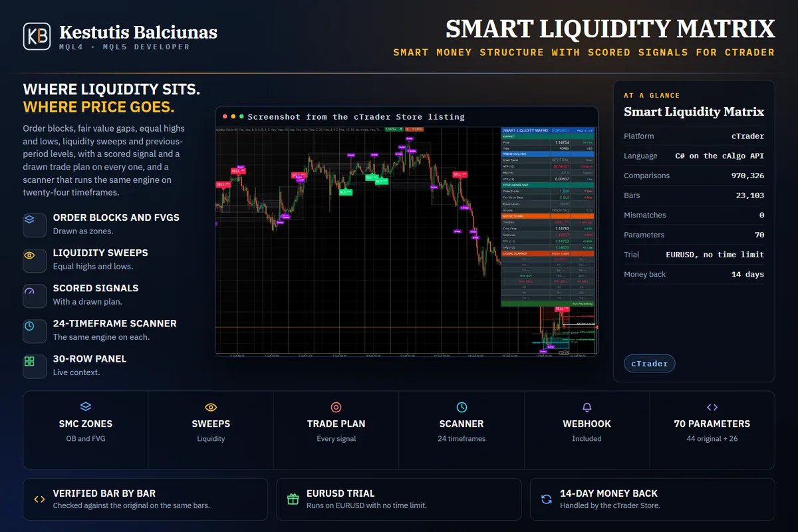
Task: Click 'SMART MONEY STRUCTURE WITH SCORED SIGNALS' subtitle
Action: 522,52
